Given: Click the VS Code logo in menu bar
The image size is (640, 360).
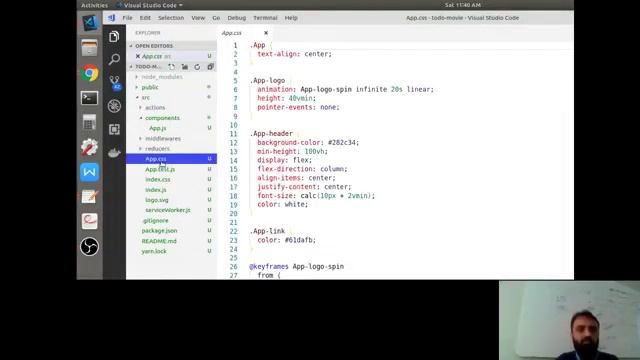Looking at the screenshot, I should click(x=111, y=18).
